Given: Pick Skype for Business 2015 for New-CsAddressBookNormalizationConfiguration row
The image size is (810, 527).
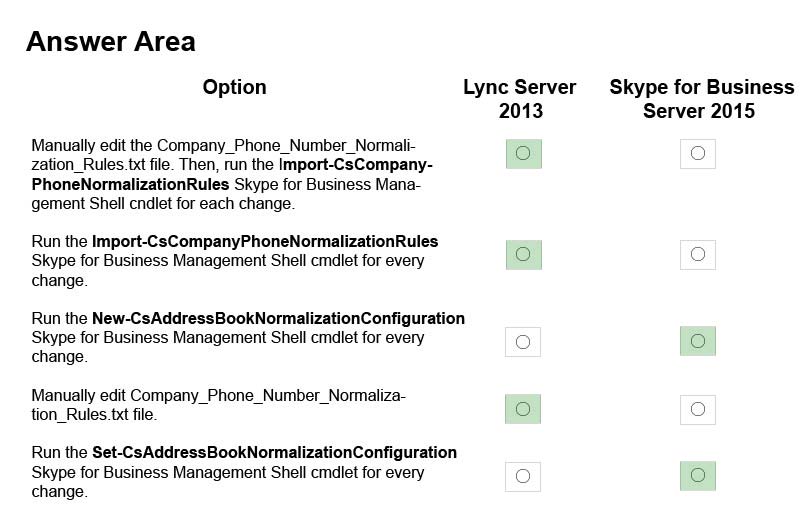Looking at the screenshot, I should click(697, 341).
